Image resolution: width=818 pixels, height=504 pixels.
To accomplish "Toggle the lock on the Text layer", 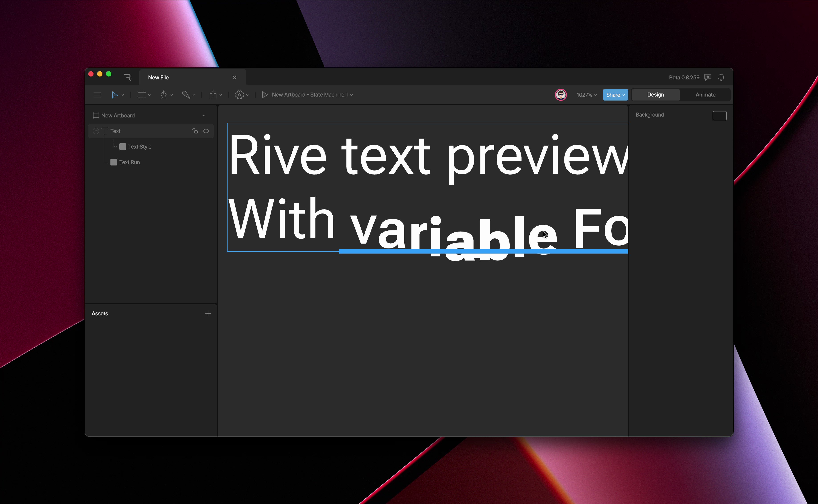I will 195,131.
